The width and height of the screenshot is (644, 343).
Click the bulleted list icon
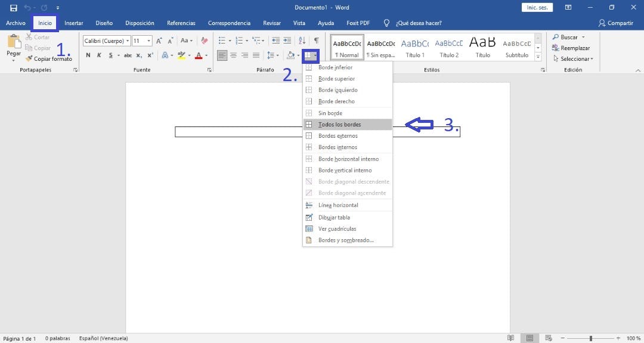222,41
